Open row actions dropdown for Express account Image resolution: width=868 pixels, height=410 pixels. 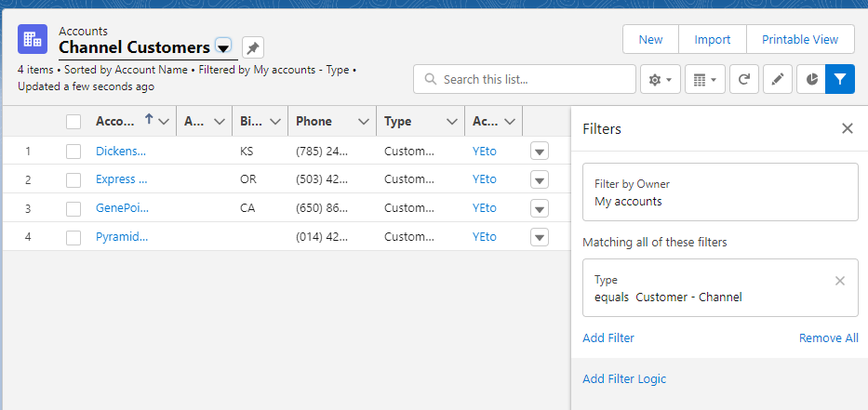(x=540, y=179)
